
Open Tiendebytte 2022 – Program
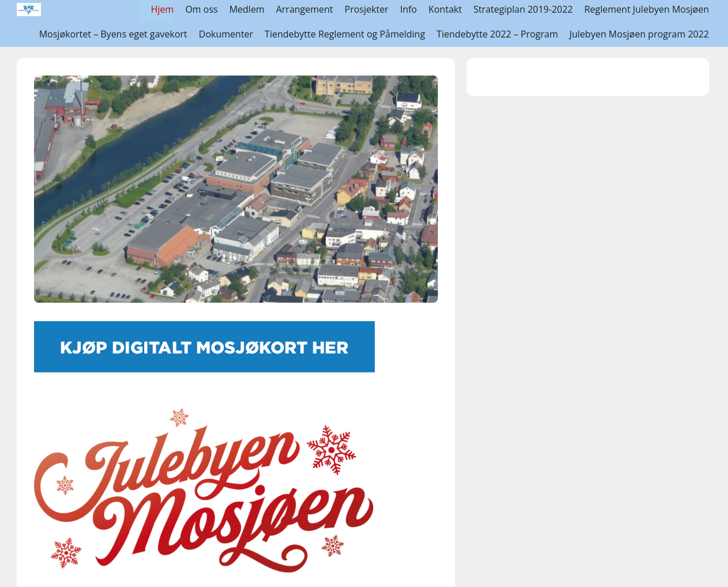(497, 34)
